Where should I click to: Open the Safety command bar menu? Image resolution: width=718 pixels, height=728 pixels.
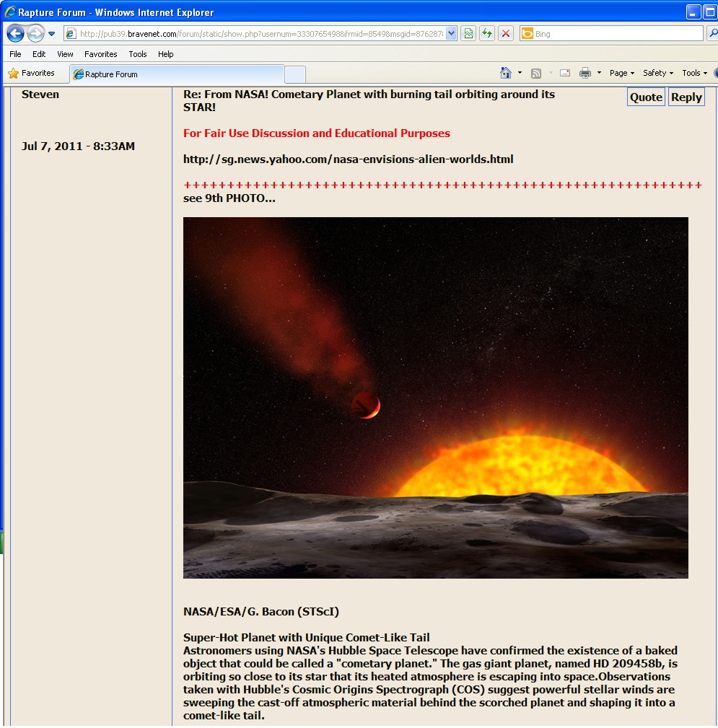(657, 73)
